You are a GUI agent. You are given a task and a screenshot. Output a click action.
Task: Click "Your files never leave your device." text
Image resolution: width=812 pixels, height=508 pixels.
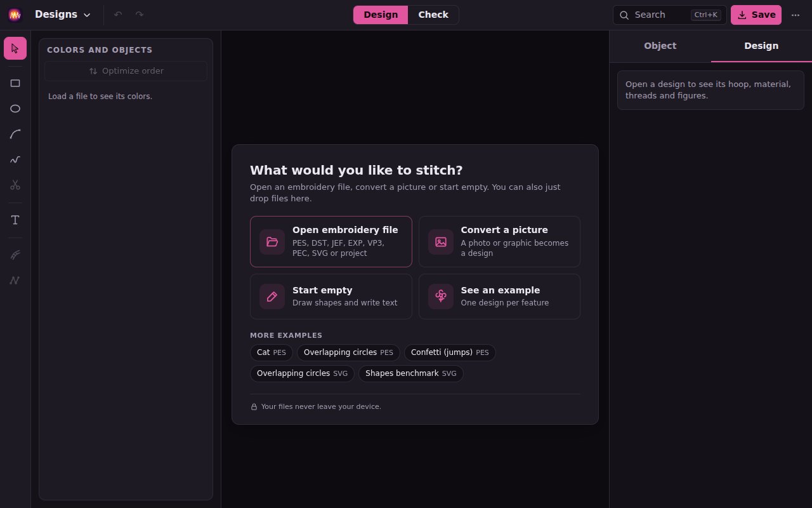pyautogui.click(x=321, y=406)
